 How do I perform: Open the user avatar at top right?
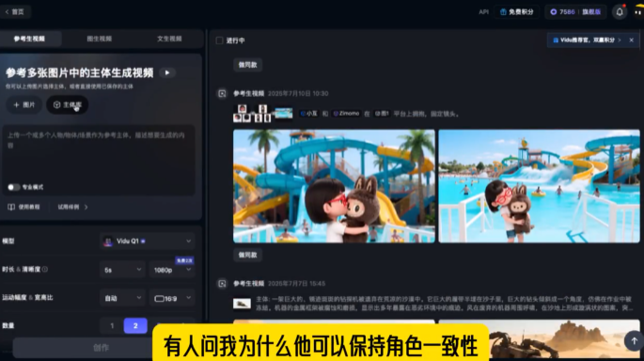638,12
